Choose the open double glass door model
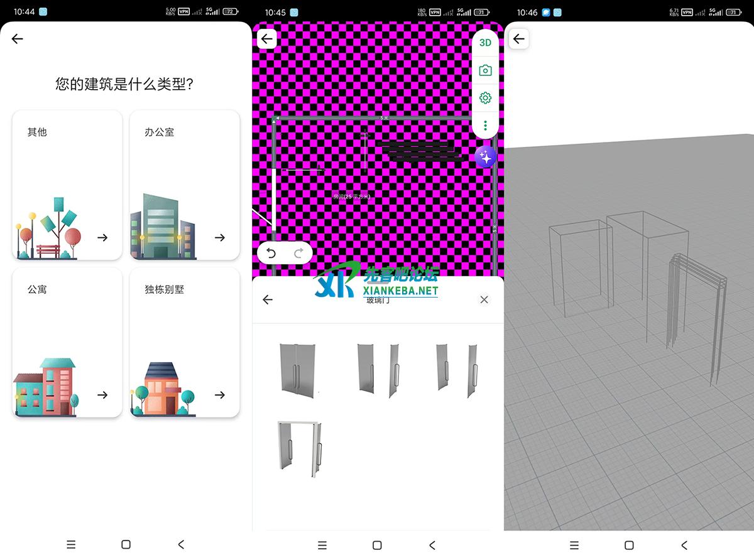This screenshot has height=560, width=754. coord(378,369)
